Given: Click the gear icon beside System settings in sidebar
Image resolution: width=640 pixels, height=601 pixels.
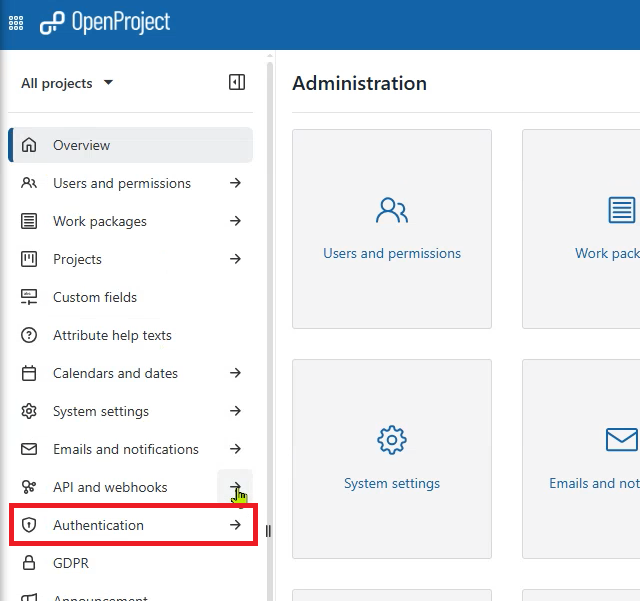Looking at the screenshot, I should [29, 411].
